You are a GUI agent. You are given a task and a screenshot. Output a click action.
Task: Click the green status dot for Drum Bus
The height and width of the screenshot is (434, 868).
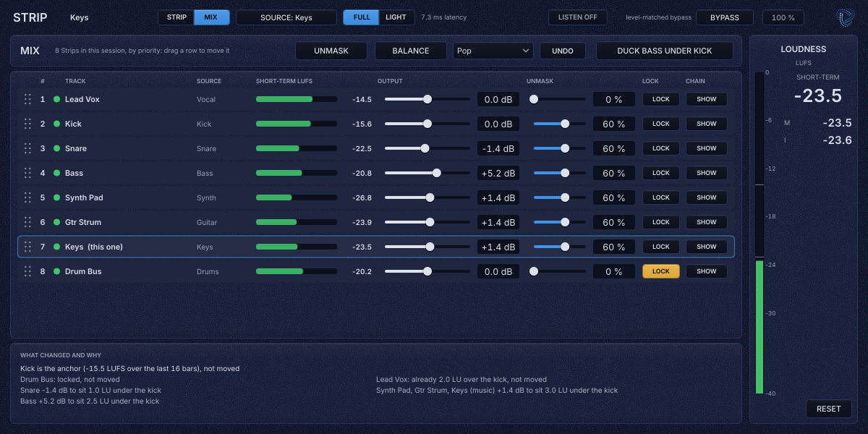coord(56,271)
